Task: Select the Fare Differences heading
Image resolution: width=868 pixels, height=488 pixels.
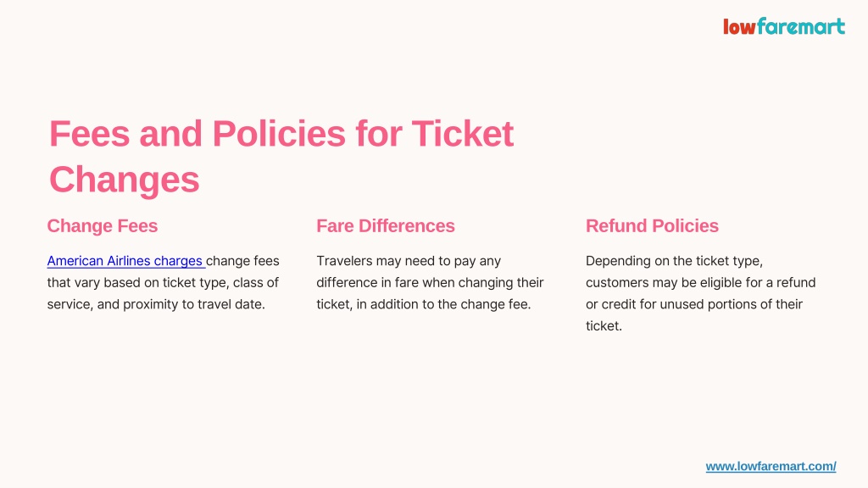Action: point(386,225)
